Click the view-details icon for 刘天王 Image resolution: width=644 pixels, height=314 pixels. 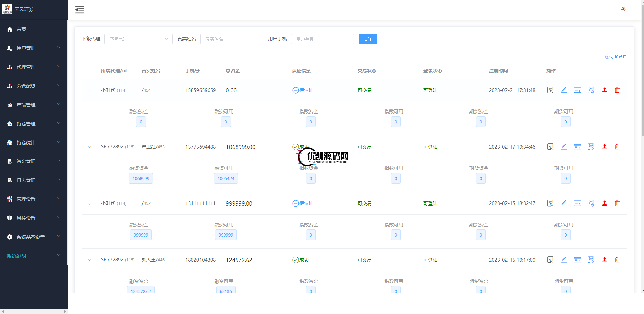click(550, 260)
